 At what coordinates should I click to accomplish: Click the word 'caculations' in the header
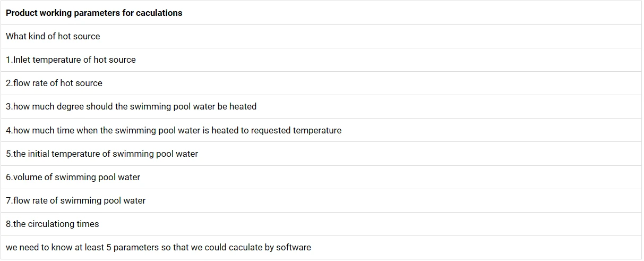point(159,13)
